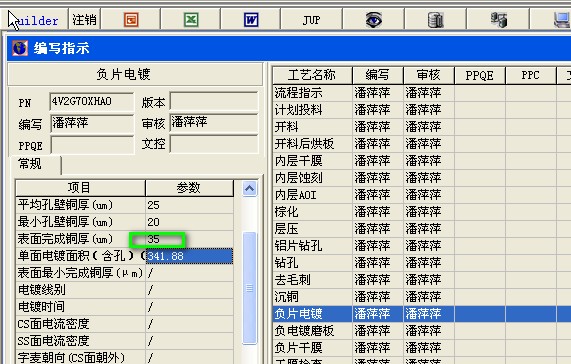Click the Word export toolbar icon
This screenshot has height=364, width=571.
[251, 19]
